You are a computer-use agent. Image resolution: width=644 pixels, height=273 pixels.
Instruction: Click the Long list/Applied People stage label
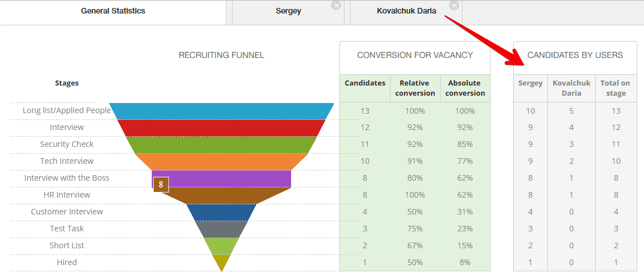(x=66, y=110)
